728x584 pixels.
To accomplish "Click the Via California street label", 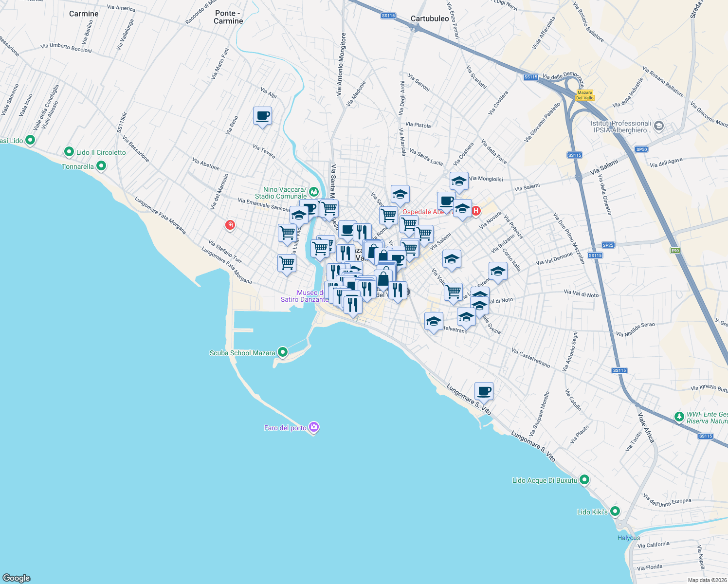I will pyautogui.click(x=653, y=545).
